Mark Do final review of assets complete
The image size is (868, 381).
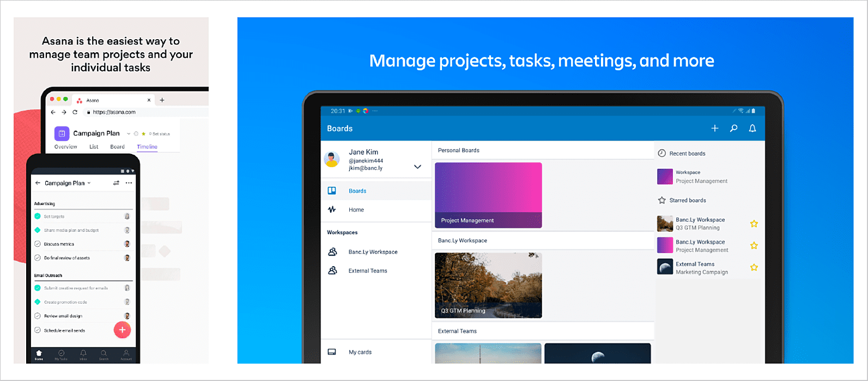(38, 257)
